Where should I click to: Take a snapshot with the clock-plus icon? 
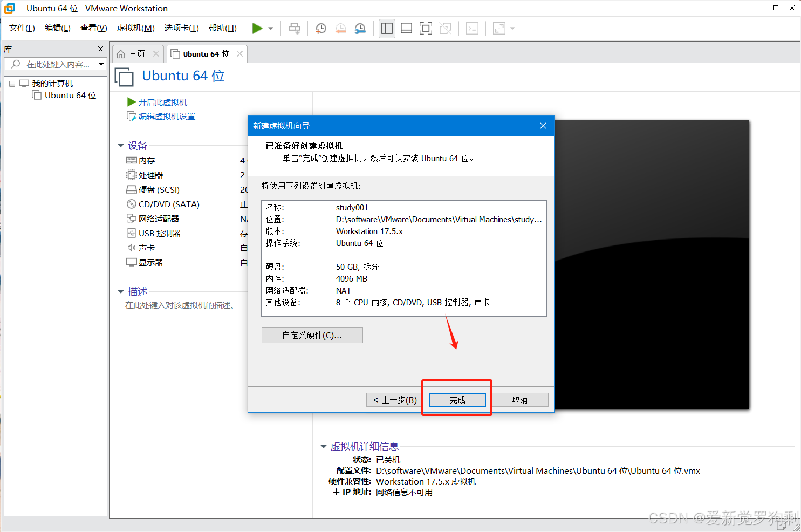(321, 28)
